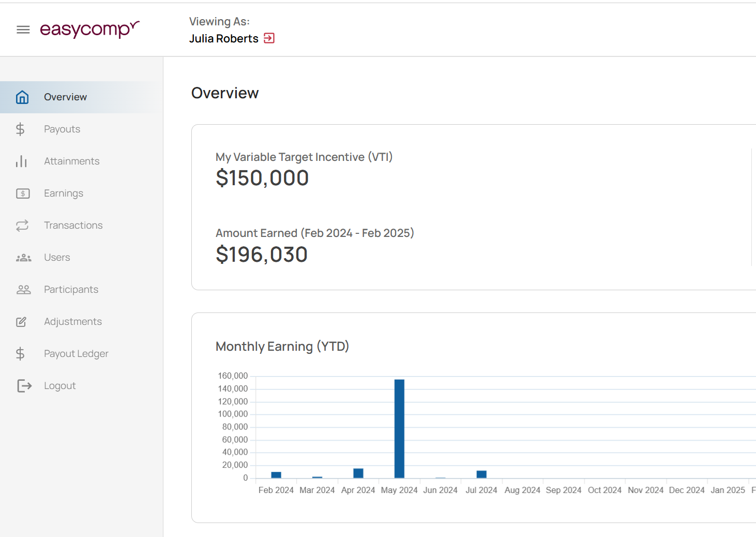This screenshot has width=756, height=537.
Task: Click the Earnings money bill icon
Action: click(23, 193)
